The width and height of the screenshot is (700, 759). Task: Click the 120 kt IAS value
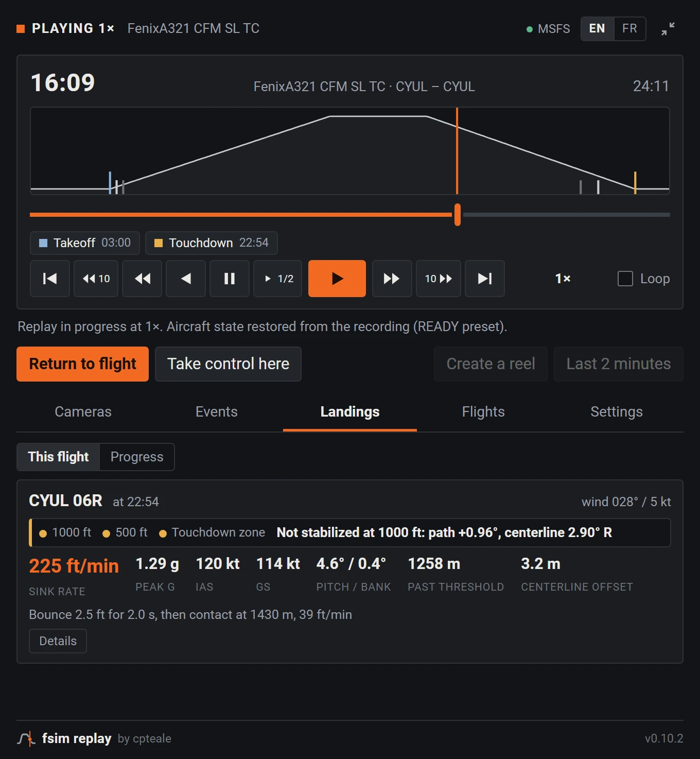click(x=218, y=564)
